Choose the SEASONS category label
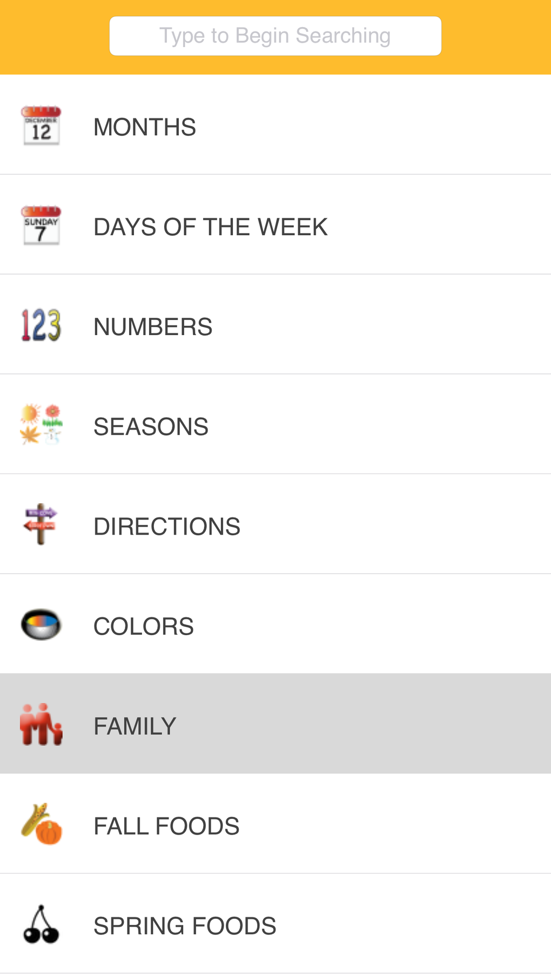The width and height of the screenshot is (551, 980). coord(151,427)
